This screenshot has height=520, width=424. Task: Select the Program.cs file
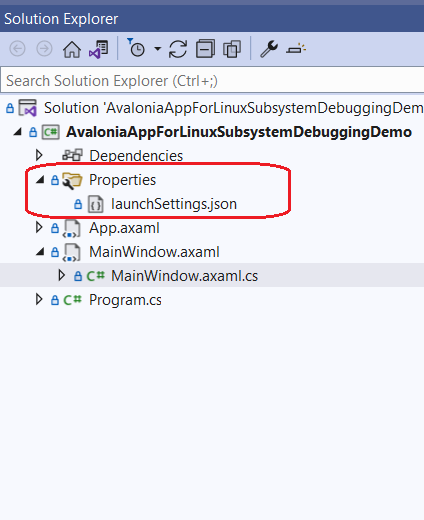(x=125, y=300)
